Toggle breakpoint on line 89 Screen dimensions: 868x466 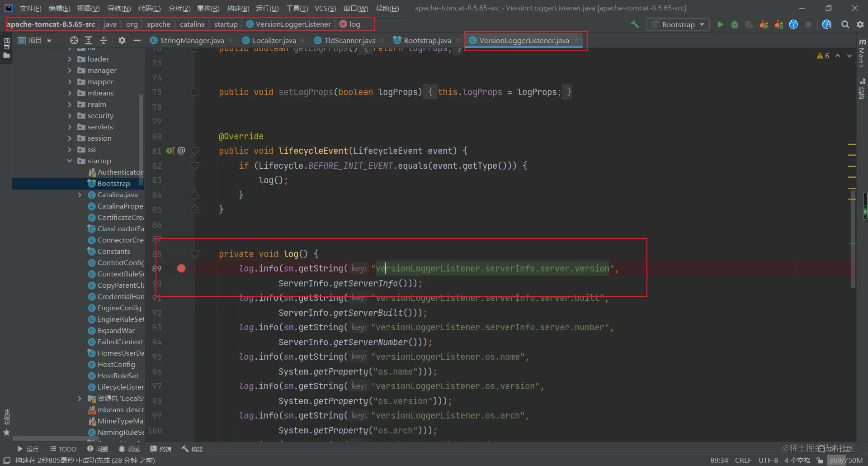click(x=181, y=269)
